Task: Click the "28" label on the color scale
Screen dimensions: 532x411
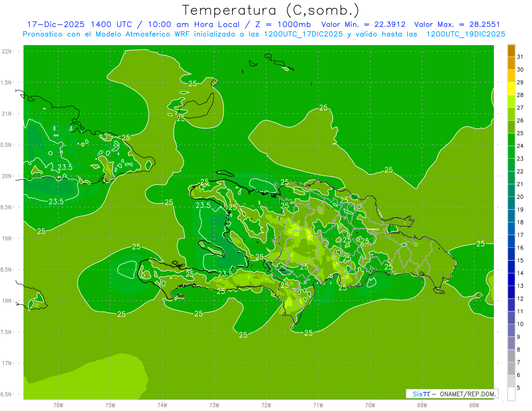Action: [x=520, y=95]
